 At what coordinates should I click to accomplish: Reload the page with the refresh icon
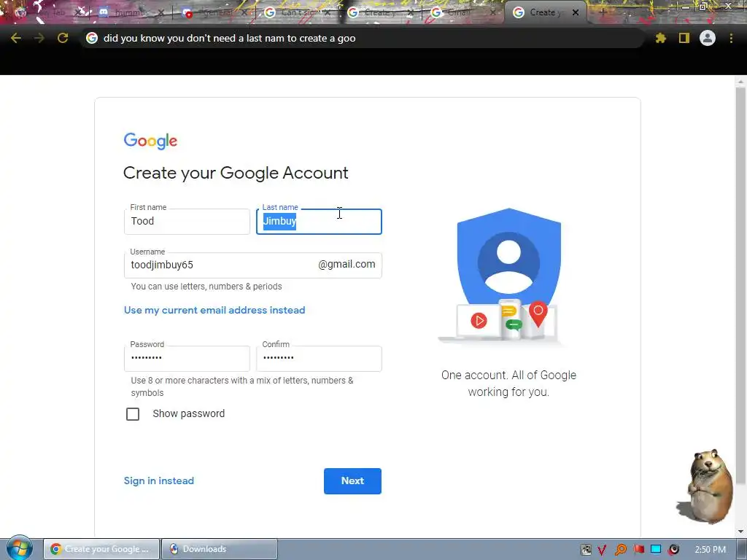63,38
